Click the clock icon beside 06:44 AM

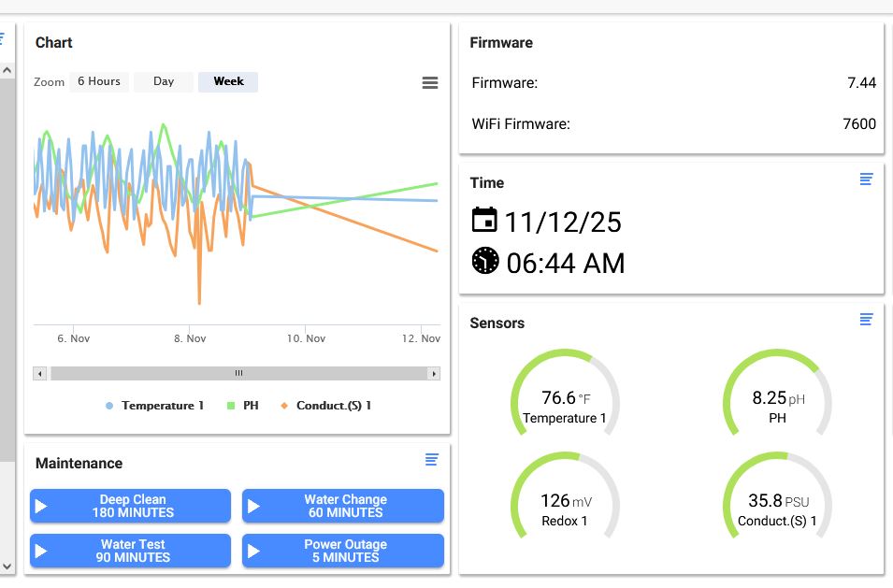[x=485, y=261]
